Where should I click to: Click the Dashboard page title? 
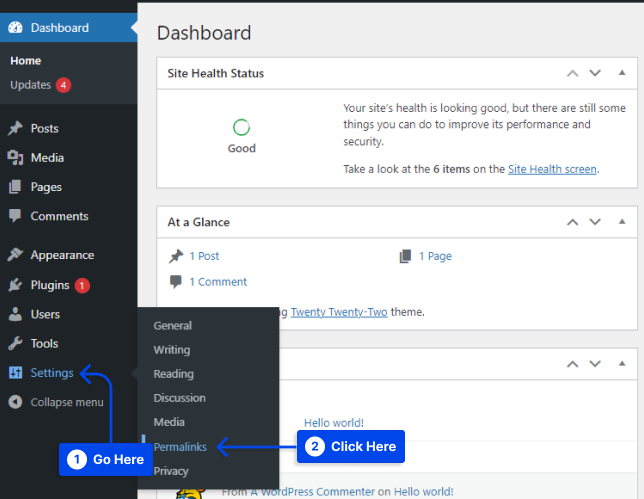point(204,33)
